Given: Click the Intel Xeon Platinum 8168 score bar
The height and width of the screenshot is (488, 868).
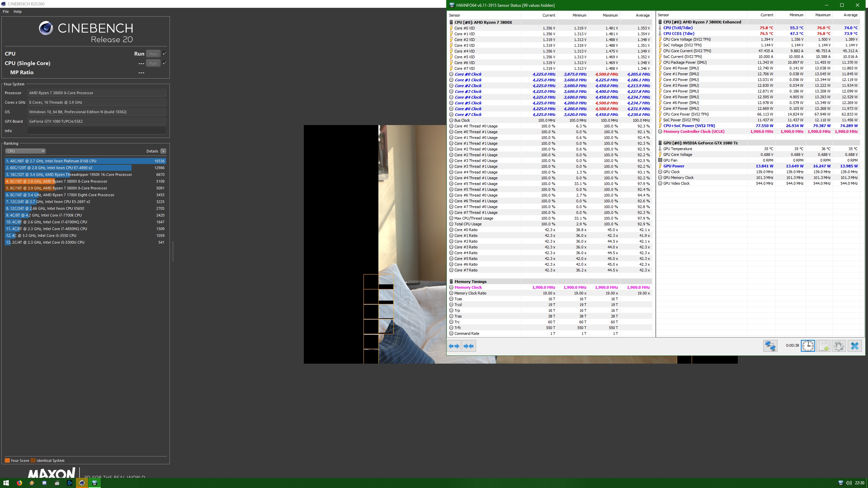Looking at the screenshot, I should pos(85,161).
